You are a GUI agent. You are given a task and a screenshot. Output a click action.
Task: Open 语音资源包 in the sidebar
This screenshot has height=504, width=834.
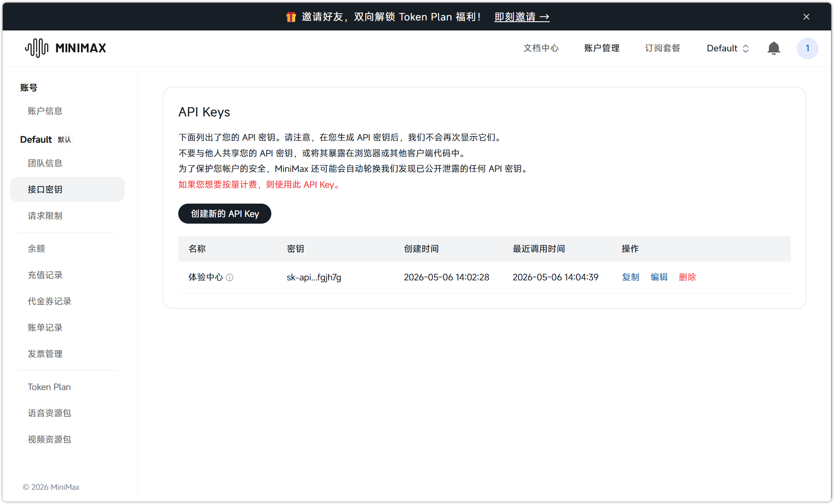(x=49, y=413)
